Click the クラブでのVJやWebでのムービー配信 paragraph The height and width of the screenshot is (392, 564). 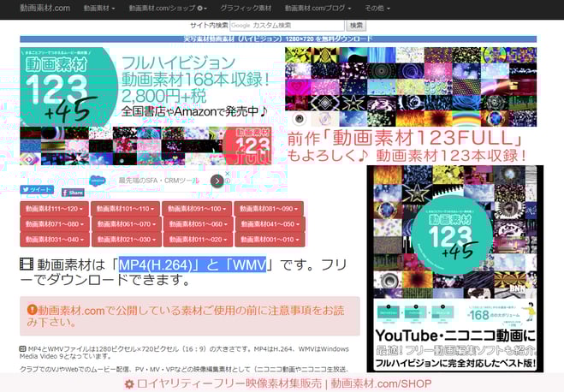(184, 369)
